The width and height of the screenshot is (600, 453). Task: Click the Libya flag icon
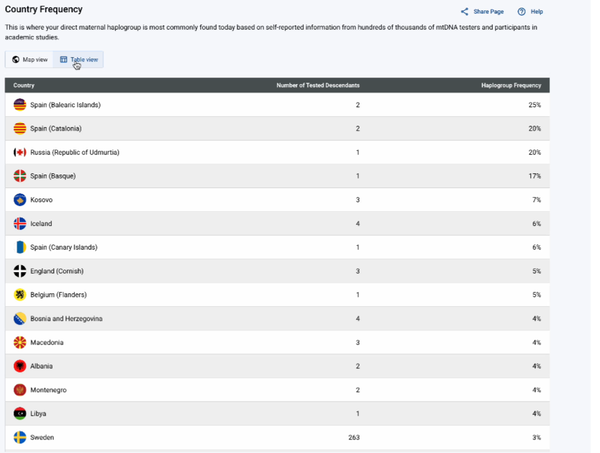click(20, 413)
